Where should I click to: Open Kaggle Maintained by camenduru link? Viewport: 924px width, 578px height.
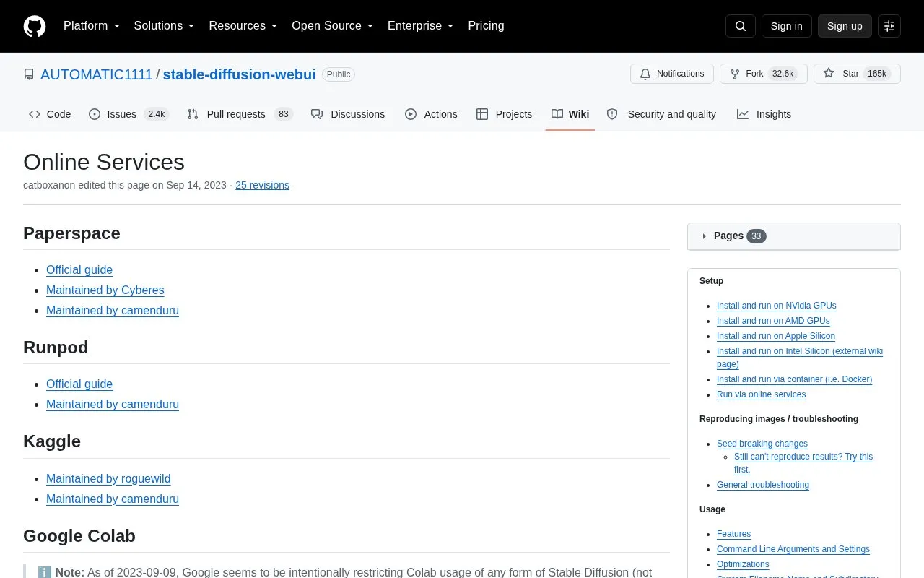tap(113, 499)
